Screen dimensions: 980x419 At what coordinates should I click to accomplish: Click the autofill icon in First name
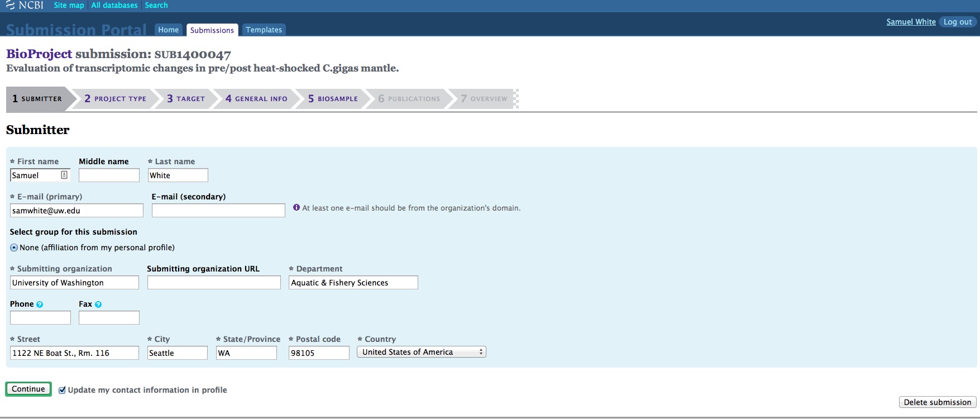click(64, 175)
